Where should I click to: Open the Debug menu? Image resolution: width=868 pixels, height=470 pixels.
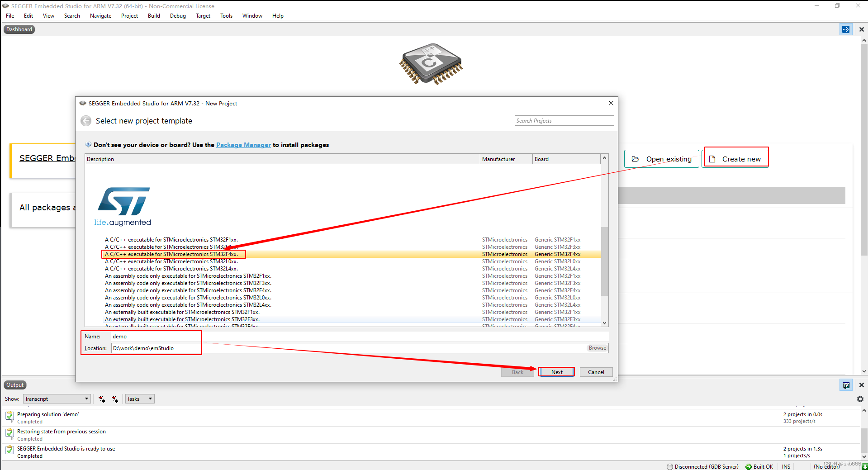click(x=177, y=16)
